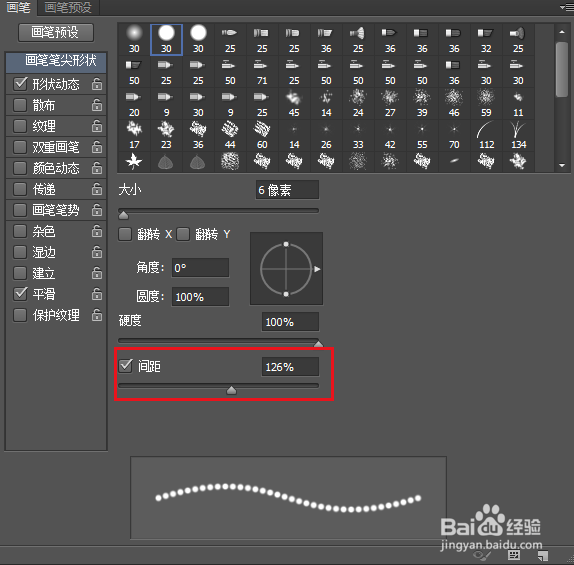The height and width of the screenshot is (565, 574).
Task: Click the size field showing 6 像素
Action: [x=287, y=190]
